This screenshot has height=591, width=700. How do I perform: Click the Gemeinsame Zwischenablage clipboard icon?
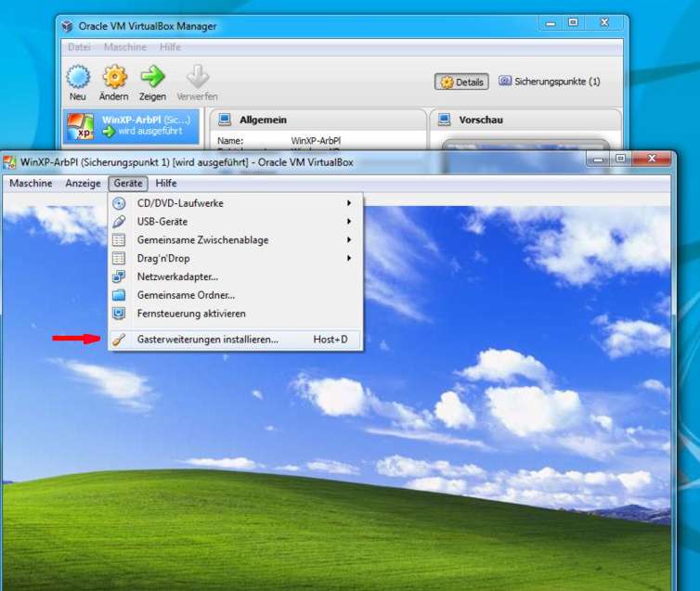[119, 240]
